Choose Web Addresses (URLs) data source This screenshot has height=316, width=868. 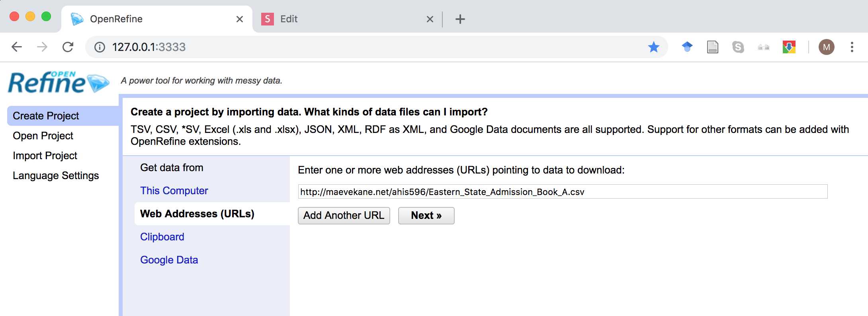[x=212, y=214]
